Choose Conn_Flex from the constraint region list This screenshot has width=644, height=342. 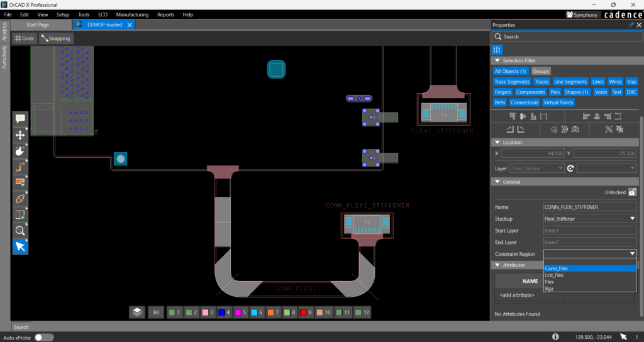(590, 268)
